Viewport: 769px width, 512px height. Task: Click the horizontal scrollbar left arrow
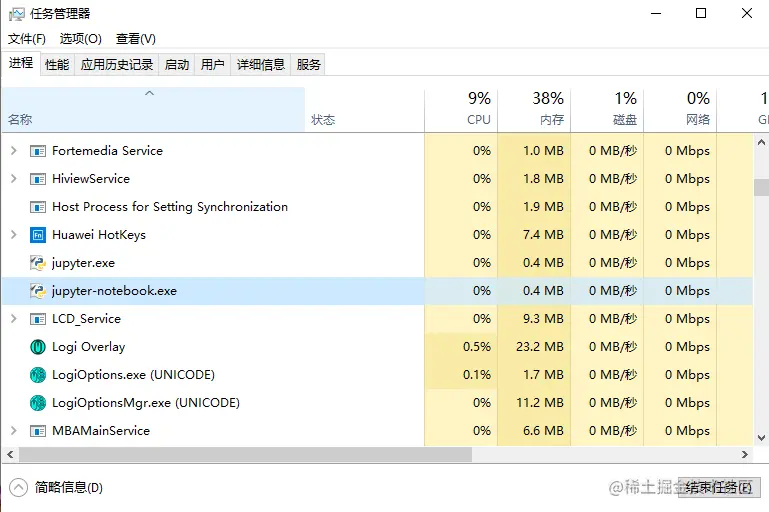click(x=10, y=455)
